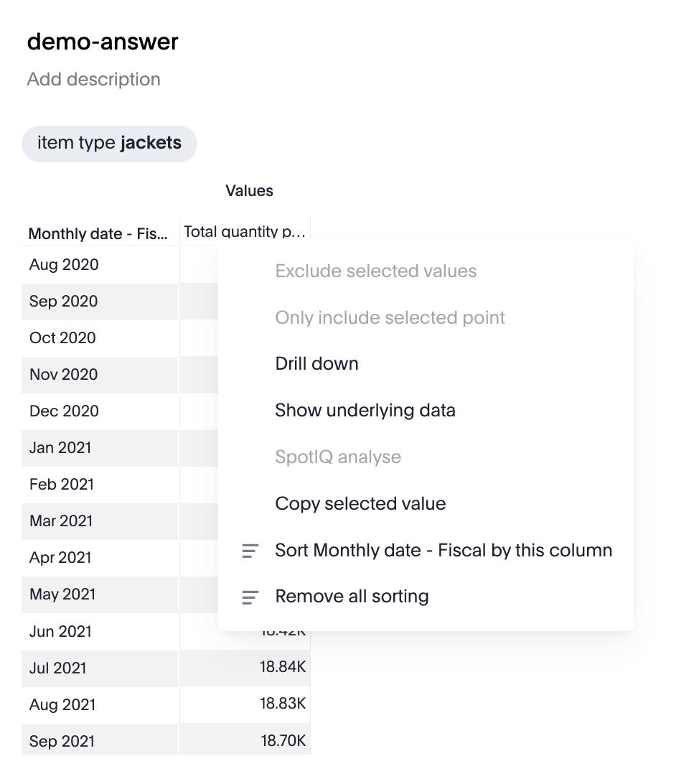
Task: Click the Total quantity column header
Action: click(x=245, y=231)
